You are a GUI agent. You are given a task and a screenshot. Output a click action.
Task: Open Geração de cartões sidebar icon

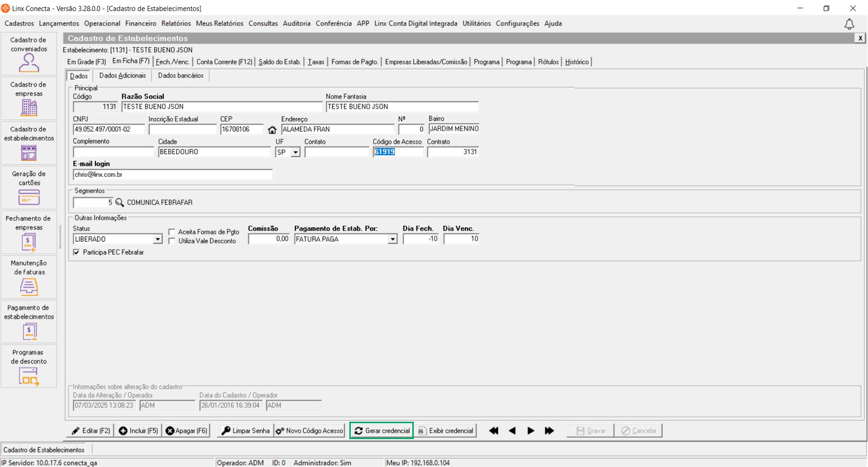pos(29,188)
